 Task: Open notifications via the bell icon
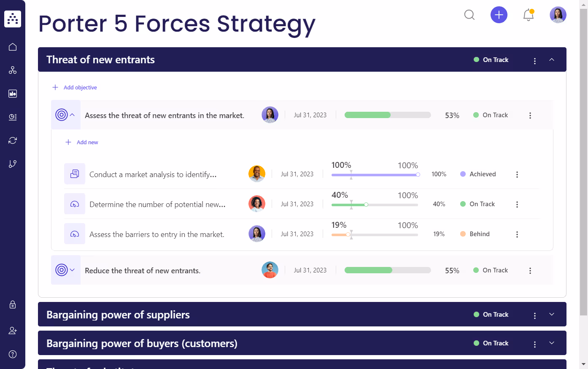coord(528,15)
